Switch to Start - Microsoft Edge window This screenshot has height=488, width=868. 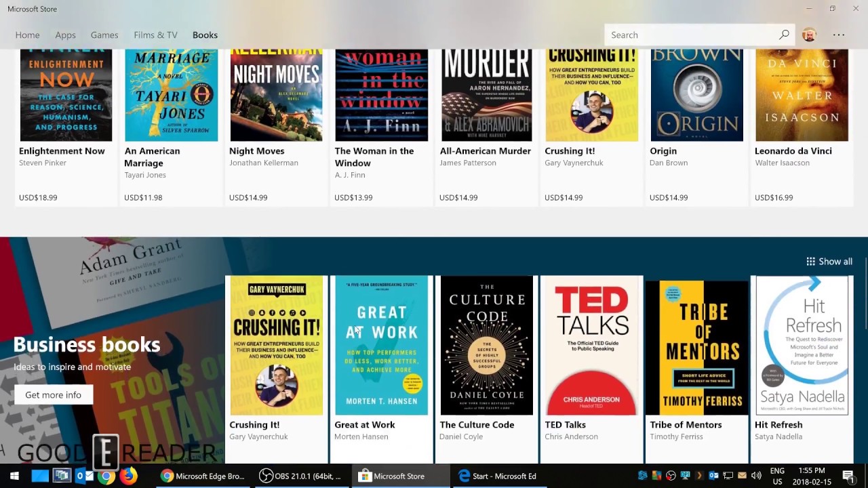[x=498, y=476]
